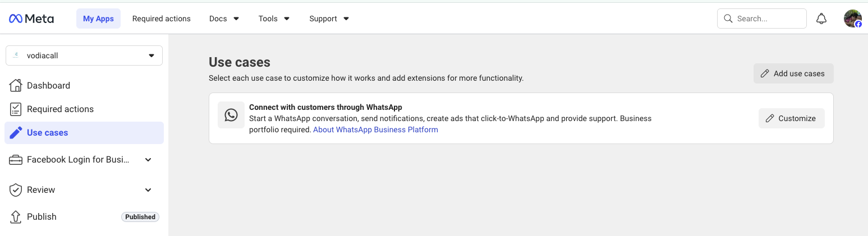
Task: Click the Facebook Login briefcase icon
Action: 16,160
